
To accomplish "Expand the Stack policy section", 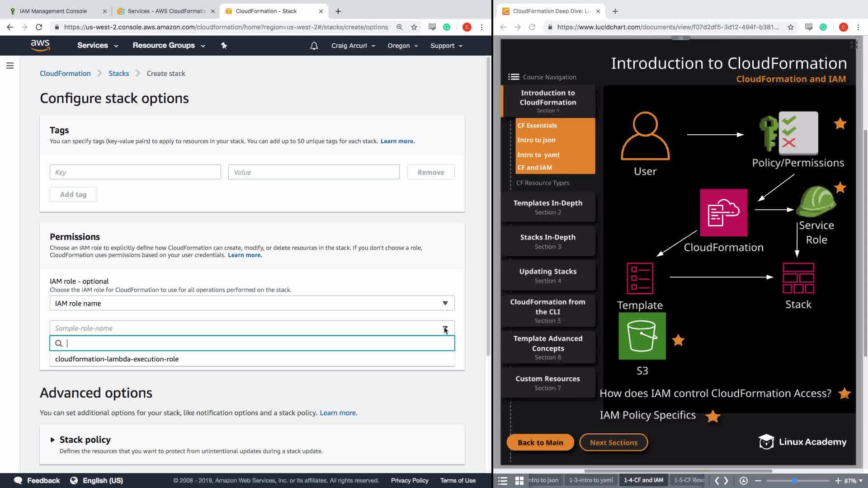I will point(52,440).
